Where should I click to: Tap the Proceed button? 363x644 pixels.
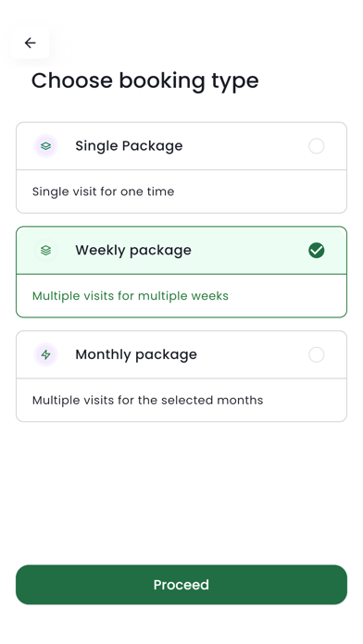click(x=181, y=585)
